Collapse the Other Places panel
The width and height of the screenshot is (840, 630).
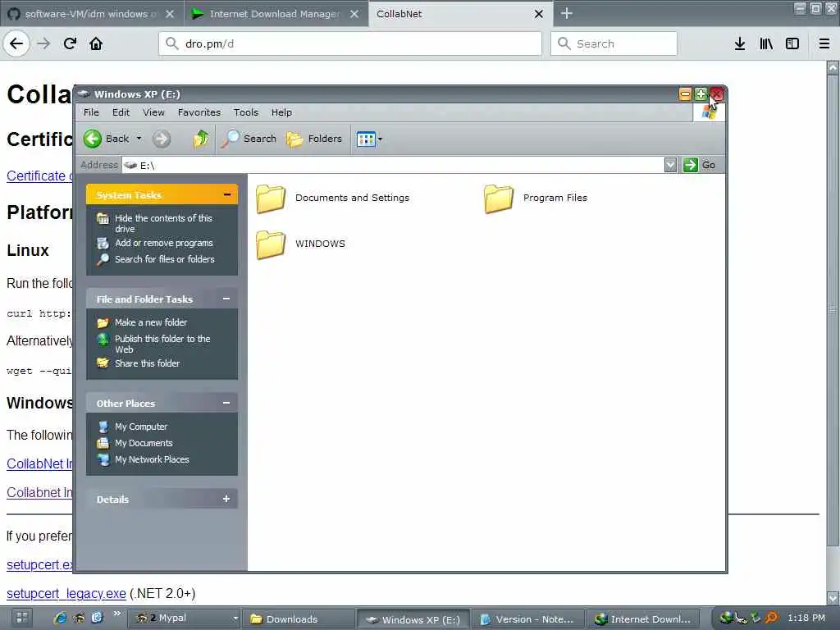pyautogui.click(x=226, y=403)
